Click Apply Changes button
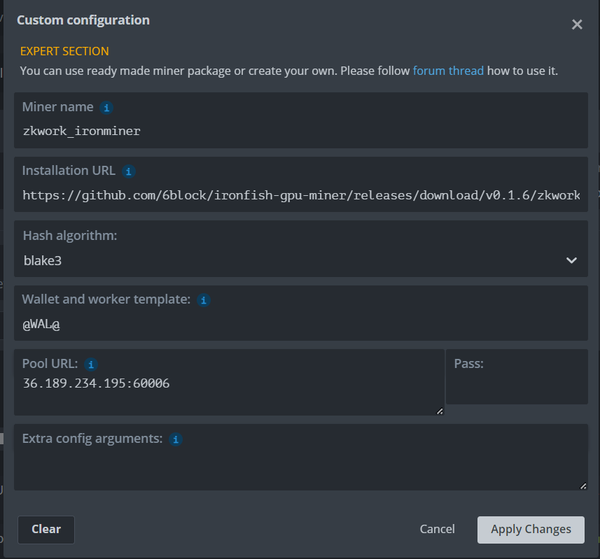 click(530, 529)
